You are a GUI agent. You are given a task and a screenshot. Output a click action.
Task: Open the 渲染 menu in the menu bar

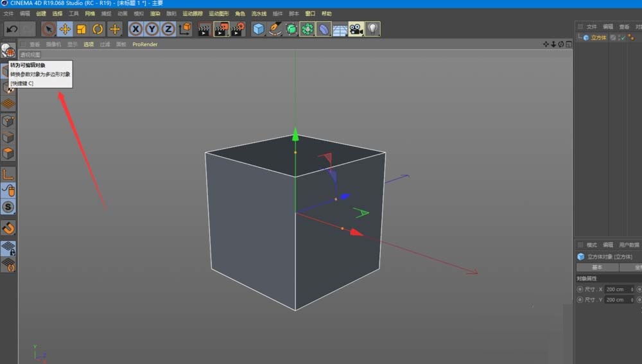click(155, 13)
